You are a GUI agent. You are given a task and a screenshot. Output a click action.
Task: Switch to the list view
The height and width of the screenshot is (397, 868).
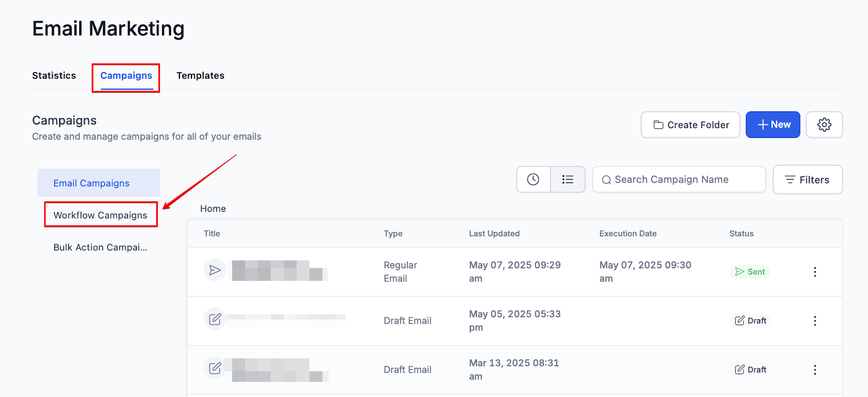point(568,179)
